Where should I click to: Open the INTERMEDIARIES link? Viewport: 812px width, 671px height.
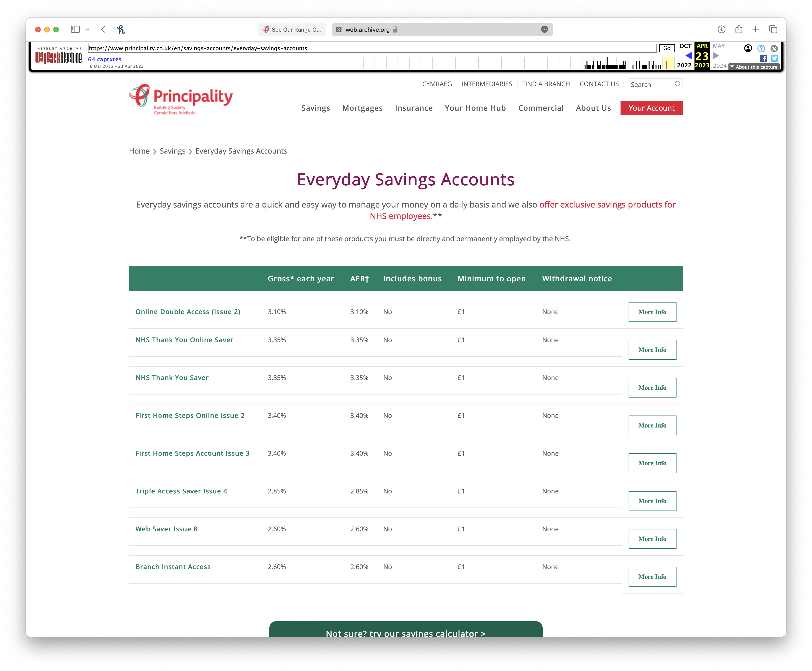click(487, 84)
